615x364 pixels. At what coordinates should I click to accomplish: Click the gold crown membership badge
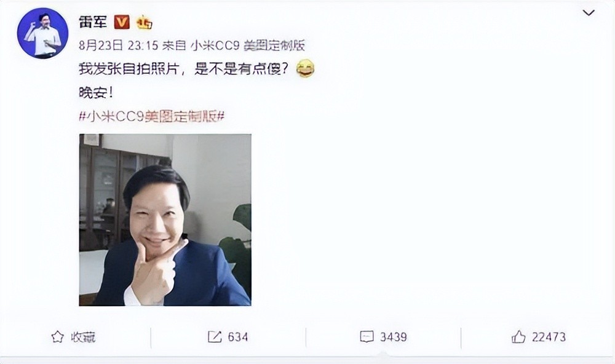[144, 22]
